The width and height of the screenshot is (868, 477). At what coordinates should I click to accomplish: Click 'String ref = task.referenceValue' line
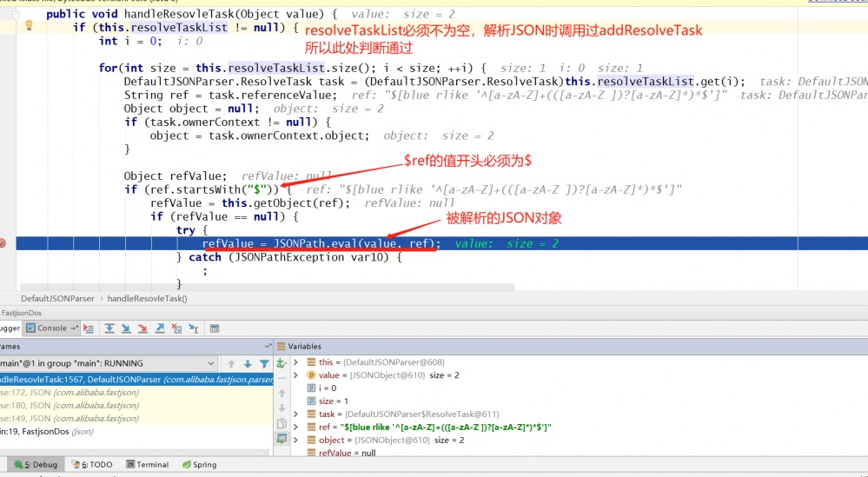pos(230,96)
